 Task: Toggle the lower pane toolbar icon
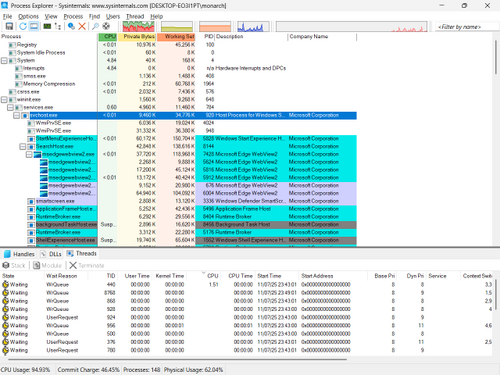34,26
